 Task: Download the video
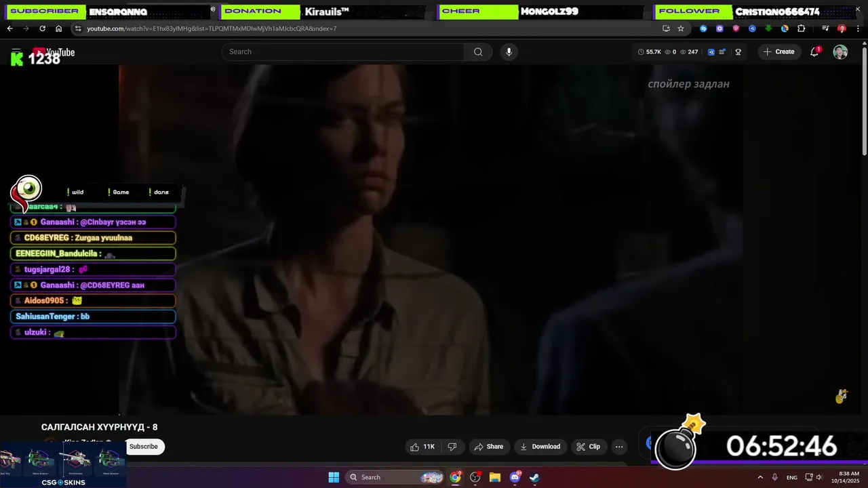(540, 447)
